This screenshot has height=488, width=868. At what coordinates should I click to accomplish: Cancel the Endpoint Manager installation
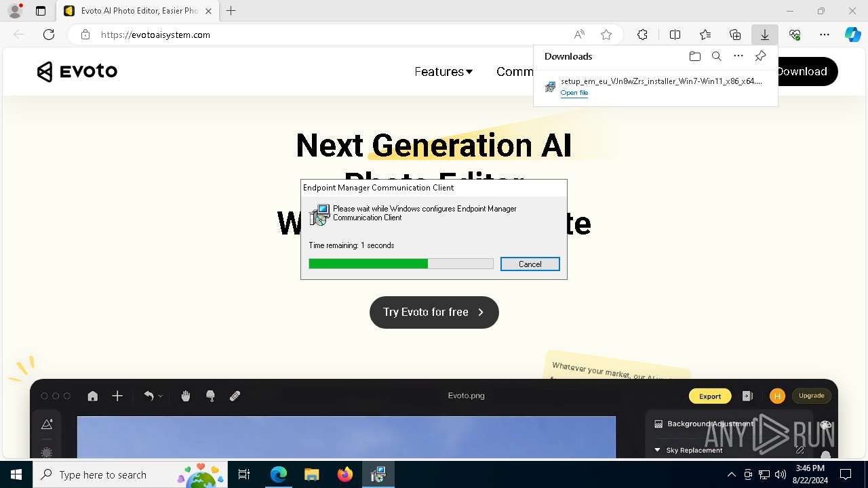pos(530,264)
